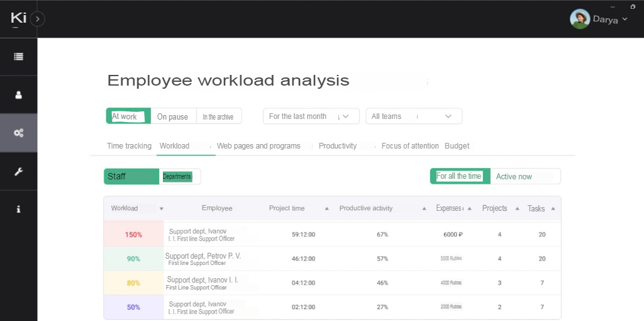Image resolution: width=644 pixels, height=321 pixels.
Task: Open the list view sidebar icon
Action: click(x=18, y=57)
